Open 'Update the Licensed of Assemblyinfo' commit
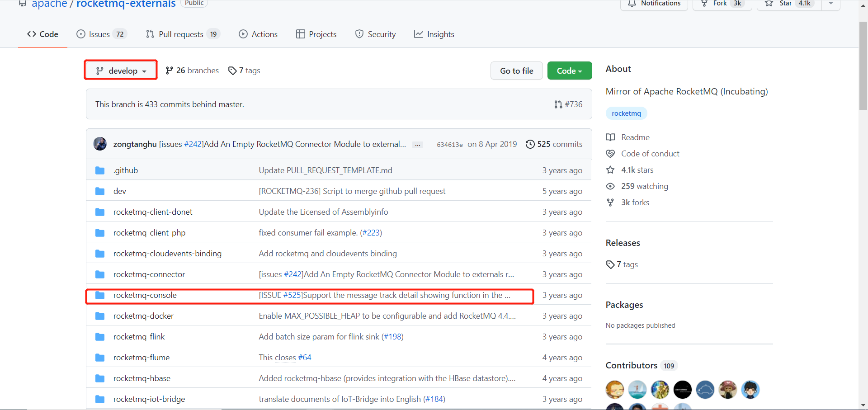This screenshot has width=868, height=410. tap(323, 212)
